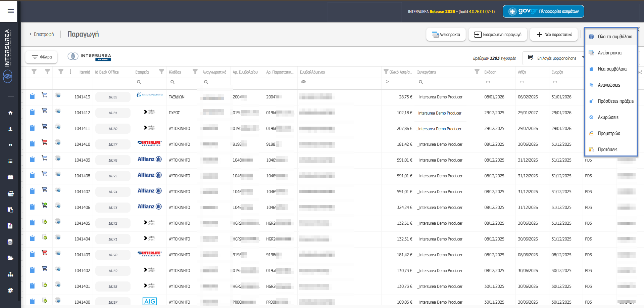The image size is (644, 308).
Task: Open the Εταιρεία column filter funnel
Action: (161, 72)
